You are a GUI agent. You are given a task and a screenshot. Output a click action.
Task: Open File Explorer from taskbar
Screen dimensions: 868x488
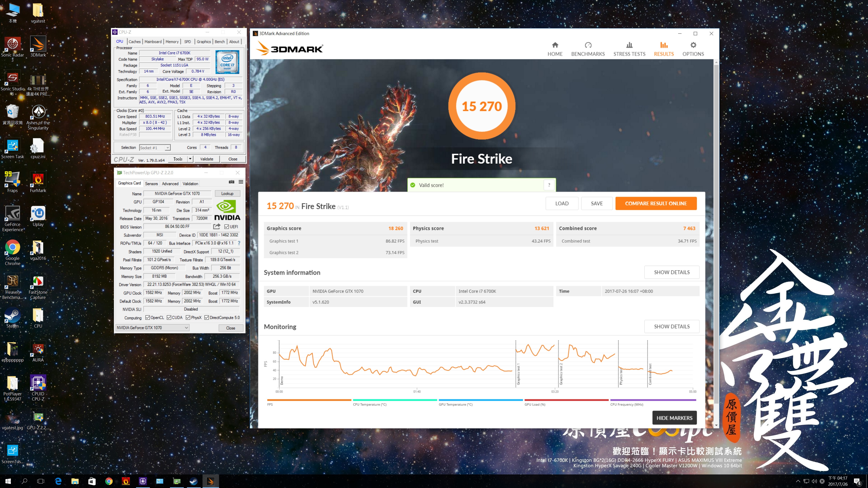coord(75,481)
